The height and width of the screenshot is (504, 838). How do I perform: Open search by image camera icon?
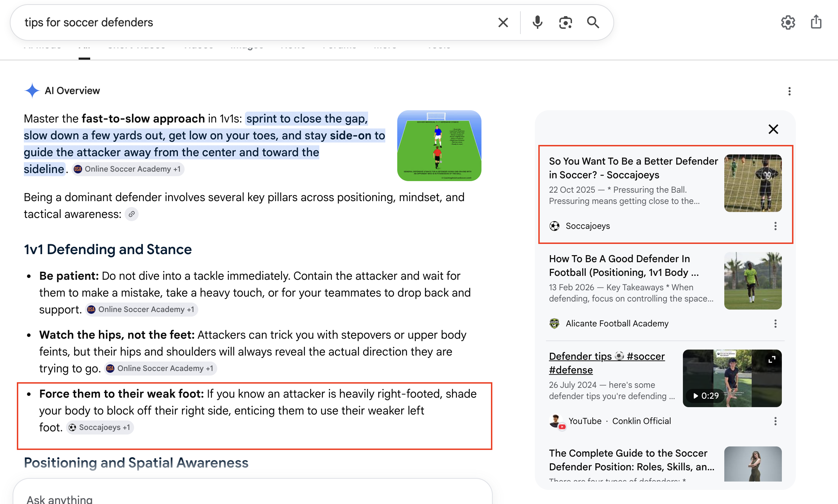[x=565, y=22]
